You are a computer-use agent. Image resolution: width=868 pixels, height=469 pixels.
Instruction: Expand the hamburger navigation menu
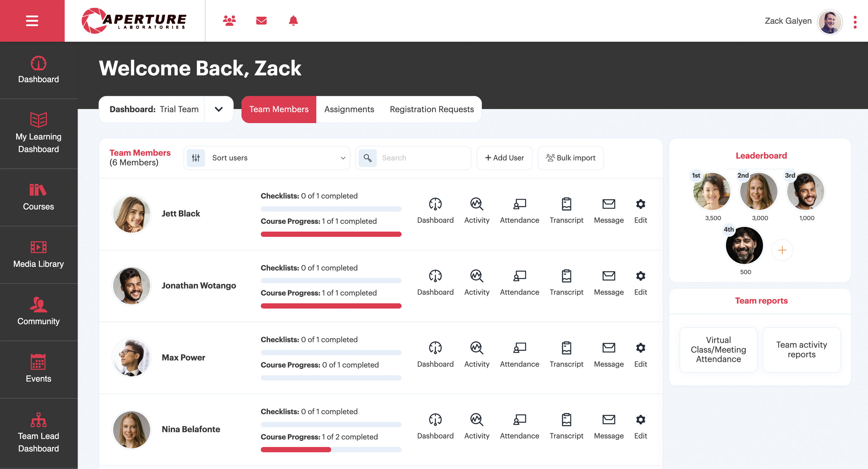coord(32,21)
